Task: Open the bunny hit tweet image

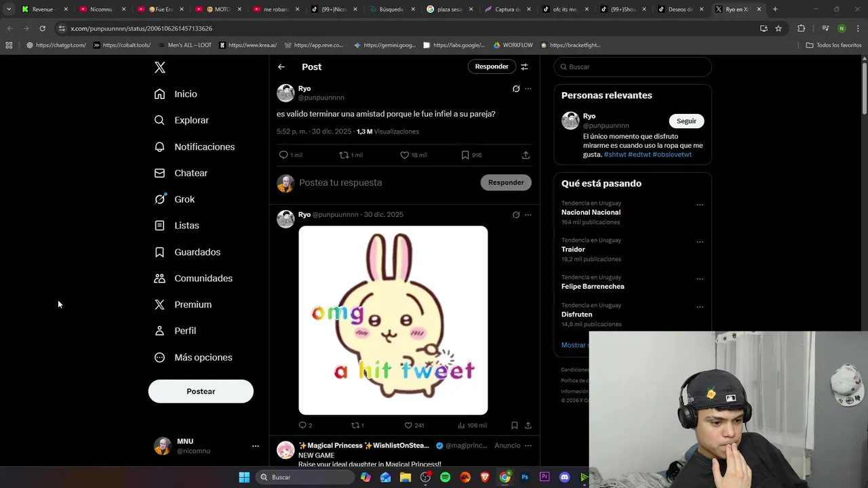Action: (x=393, y=320)
